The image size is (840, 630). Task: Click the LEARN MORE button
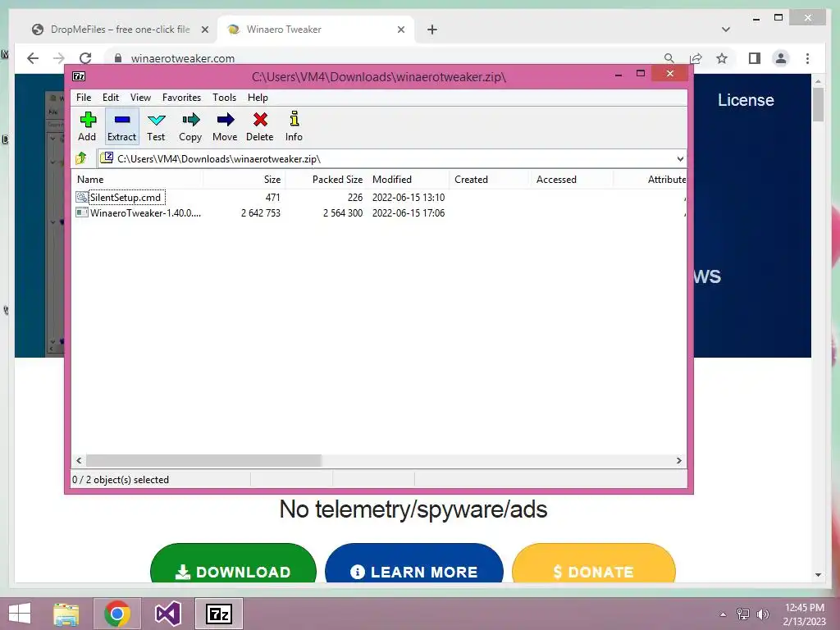(414, 564)
